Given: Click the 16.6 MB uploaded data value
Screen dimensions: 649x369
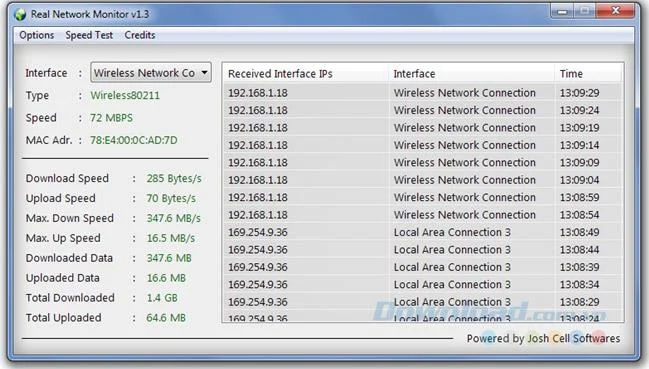Looking at the screenshot, I should [x=166, y=278].
